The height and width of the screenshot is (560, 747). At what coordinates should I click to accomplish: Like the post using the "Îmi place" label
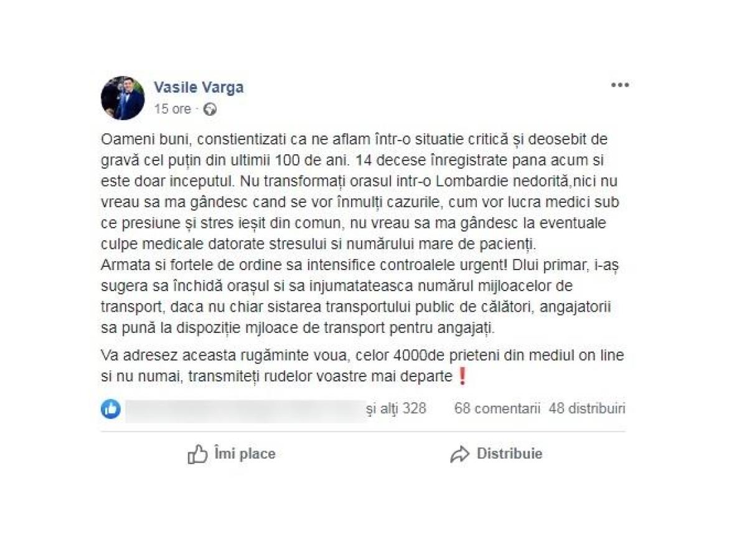coord(244,454)
